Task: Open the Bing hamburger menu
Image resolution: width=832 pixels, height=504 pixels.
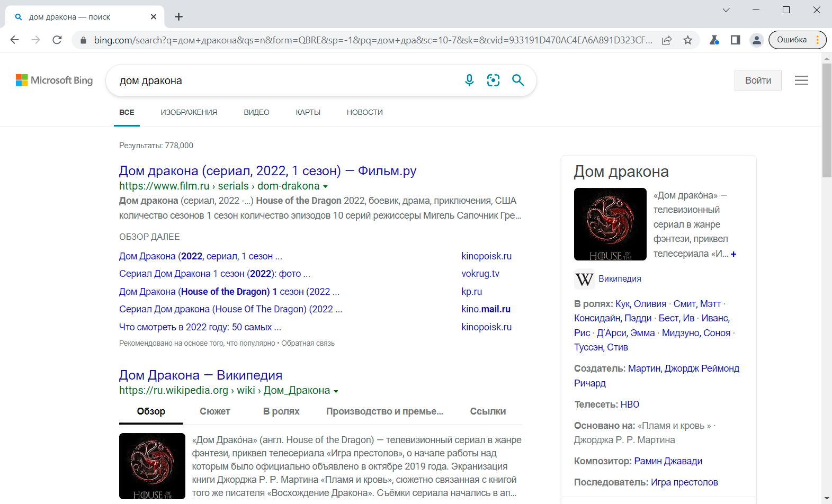Action: [801, 80]
